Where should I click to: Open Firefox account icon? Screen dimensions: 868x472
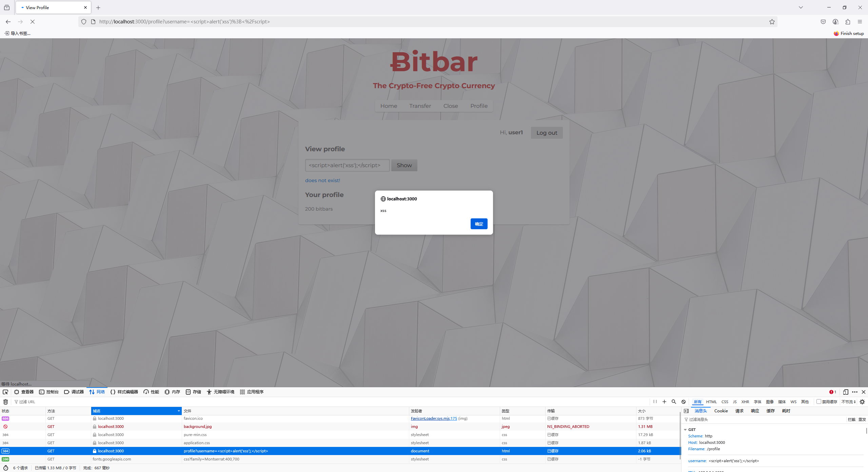(x=835, y=22)
